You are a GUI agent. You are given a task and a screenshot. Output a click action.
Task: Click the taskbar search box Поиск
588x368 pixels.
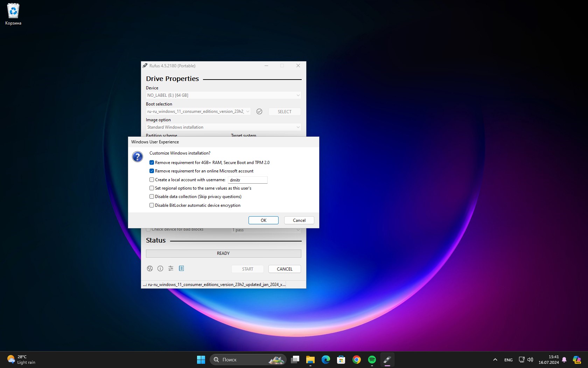coord(248,360)
